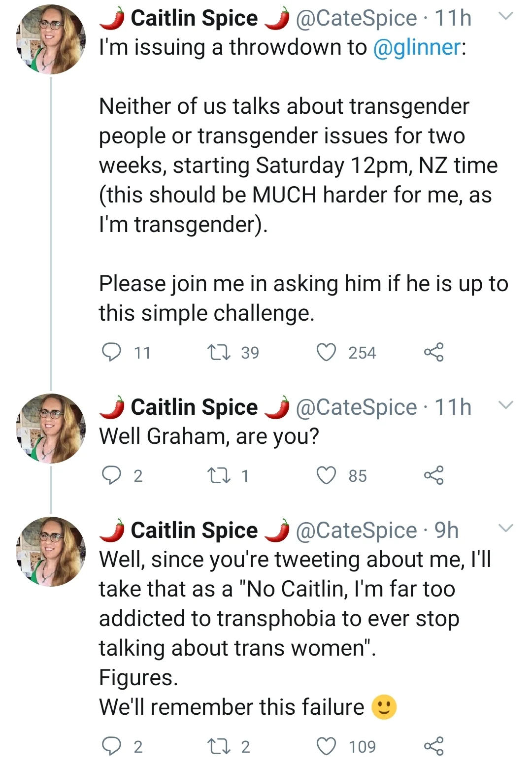Retweet the "remember this failure" tweet
532x764 pixels.
pyautogui.click(x=219, y=746)
